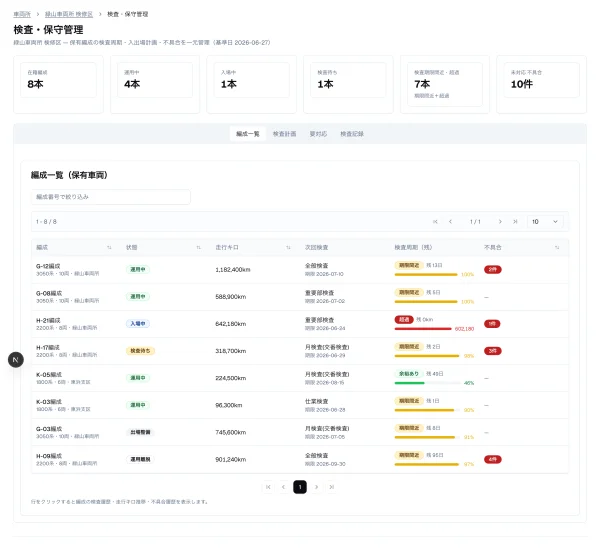This screenshot has width=600, height=560.
Task: Click the 901,240km mileage cell
Action: pos(231,459)
